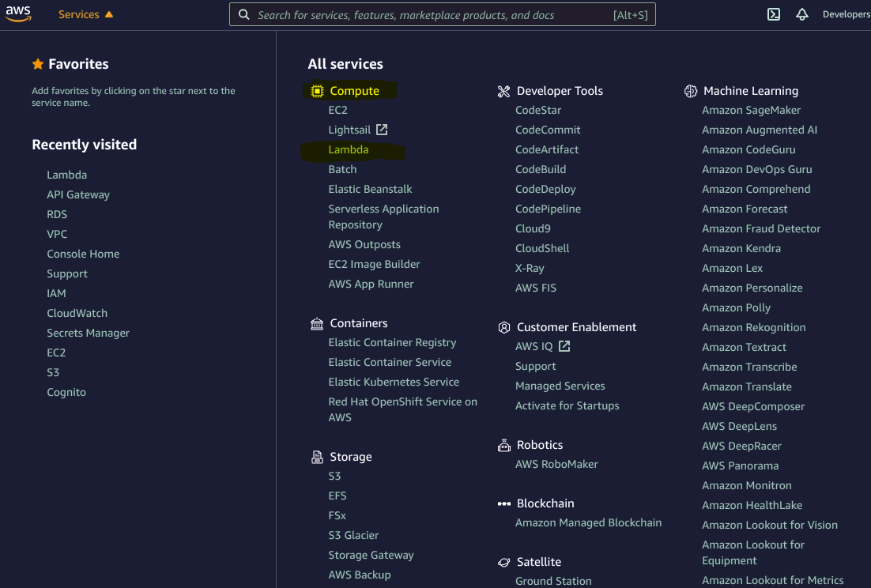Click the Robotics category icon
This screenshot has height=588, width=871.
pos(503,445)
